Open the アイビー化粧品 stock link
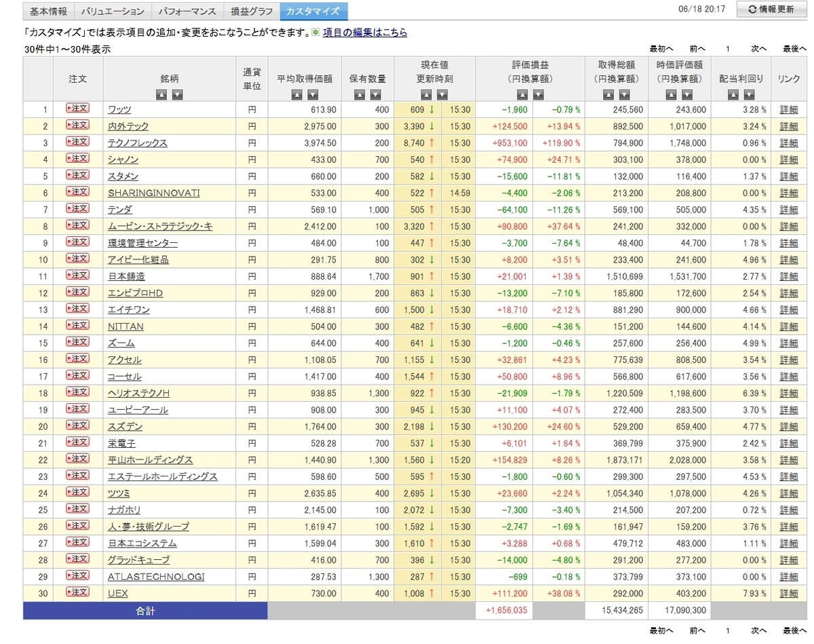The height and width of the screenshot is (644, 814). pos(138,259)
